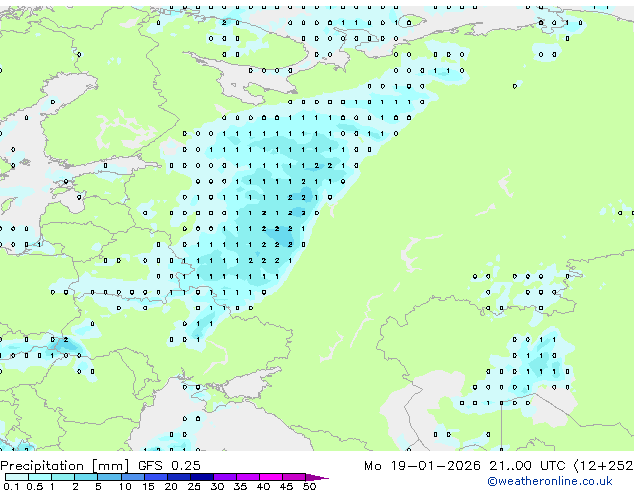Click the 5–10 mm legend color swatch
The width and height of the screenshot is (634, 490).
point(109,477)
